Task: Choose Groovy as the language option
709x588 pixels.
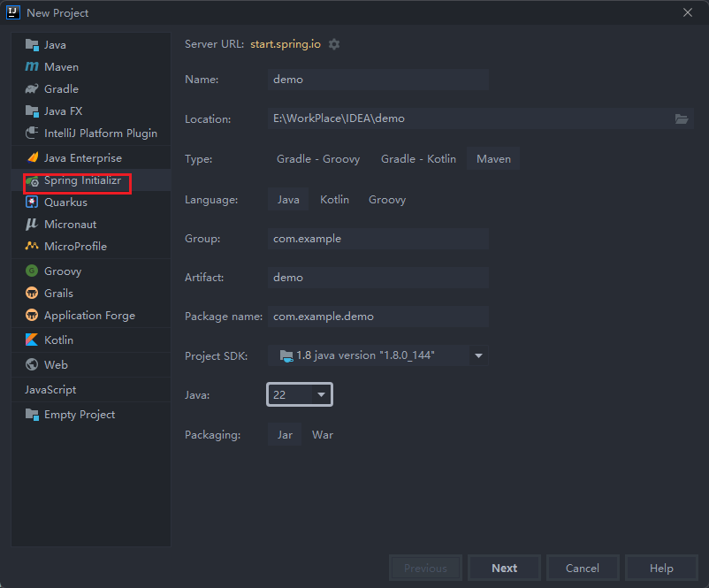Action: (387, 200)
